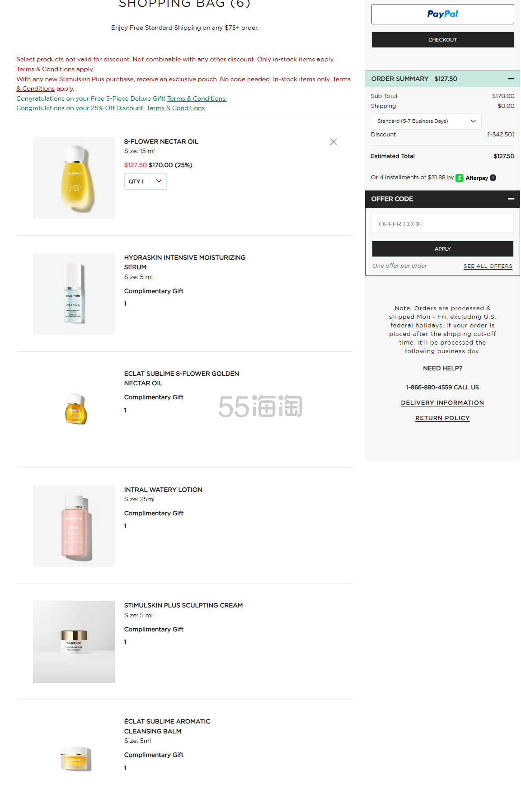
Task: Click the Intral Watery Lotion thumbnail
Action: (x=74, y=526)
